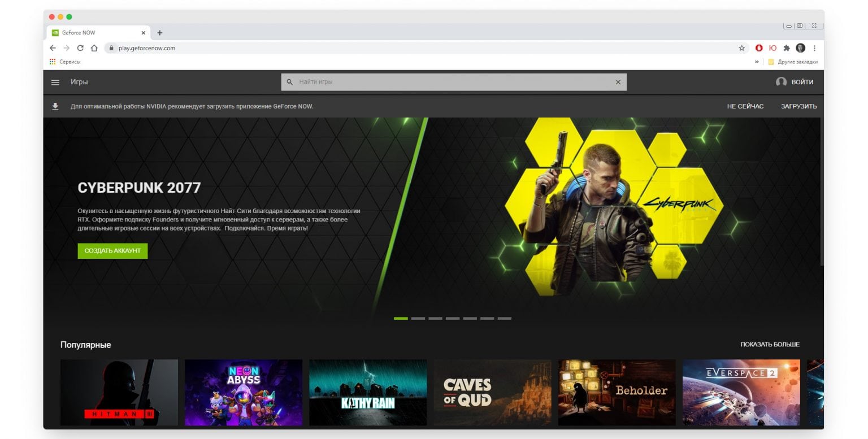Viewport: 868px width, 439px height.
Task: Click the search magnifier icon
Action: tap(290, 82)
